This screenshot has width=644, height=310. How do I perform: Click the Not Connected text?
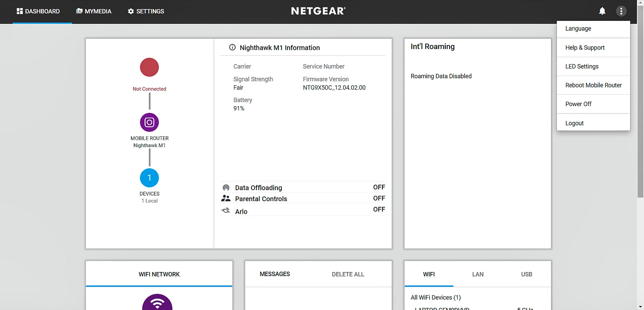(x=149, y=89)
